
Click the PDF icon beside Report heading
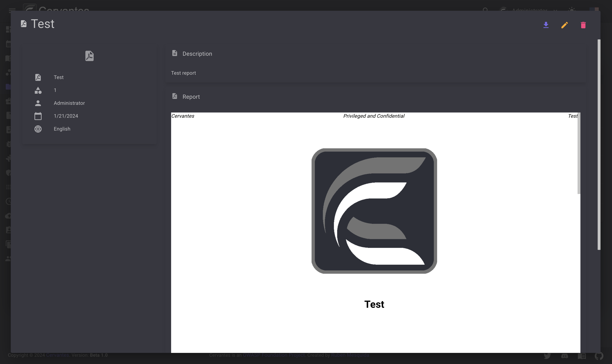click(x=175, y=96)
